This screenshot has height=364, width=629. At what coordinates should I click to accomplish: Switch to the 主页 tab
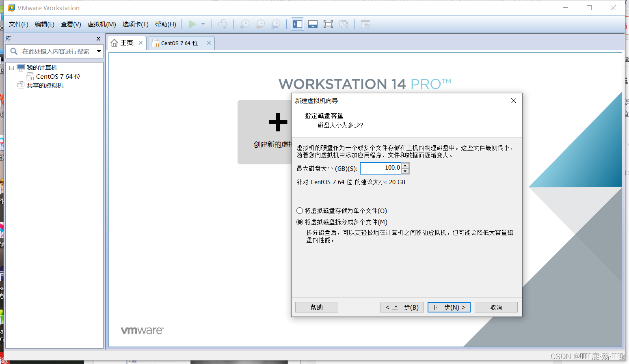[x=127, y=43]
